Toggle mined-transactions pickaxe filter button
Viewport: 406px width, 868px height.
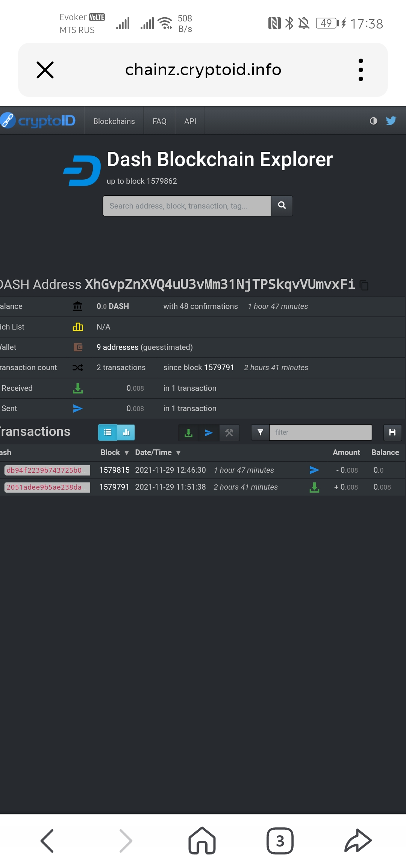[229, 433]
